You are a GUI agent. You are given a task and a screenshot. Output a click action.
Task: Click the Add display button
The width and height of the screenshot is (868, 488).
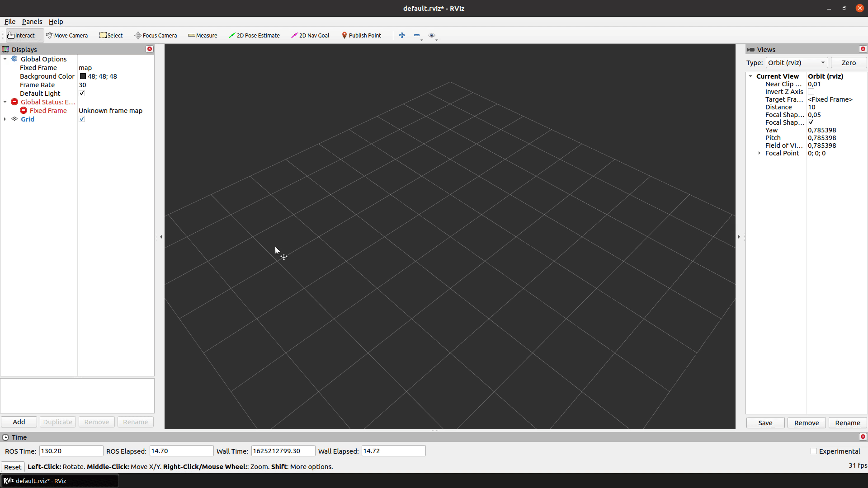click(x=19, y=422)
